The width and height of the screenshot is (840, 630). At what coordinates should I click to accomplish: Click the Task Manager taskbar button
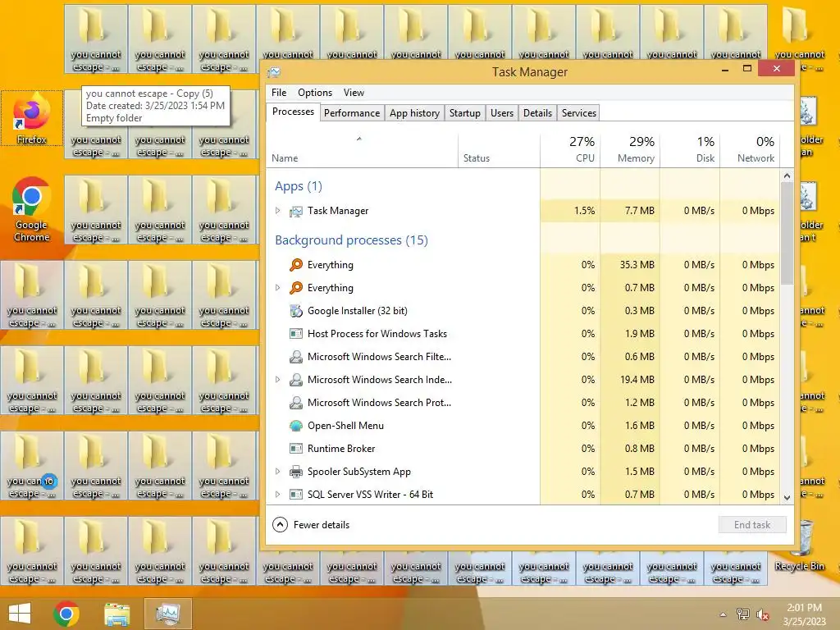click(168, 614)
